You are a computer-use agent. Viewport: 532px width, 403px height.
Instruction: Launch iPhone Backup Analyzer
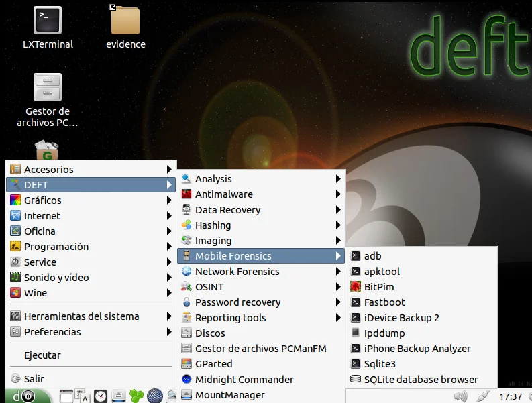[422, 349]
